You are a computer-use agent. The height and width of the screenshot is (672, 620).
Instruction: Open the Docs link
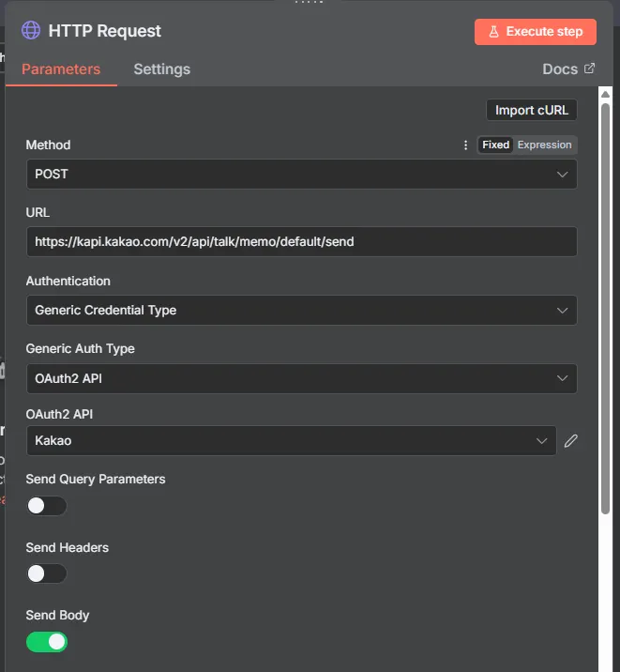[560, 69]
